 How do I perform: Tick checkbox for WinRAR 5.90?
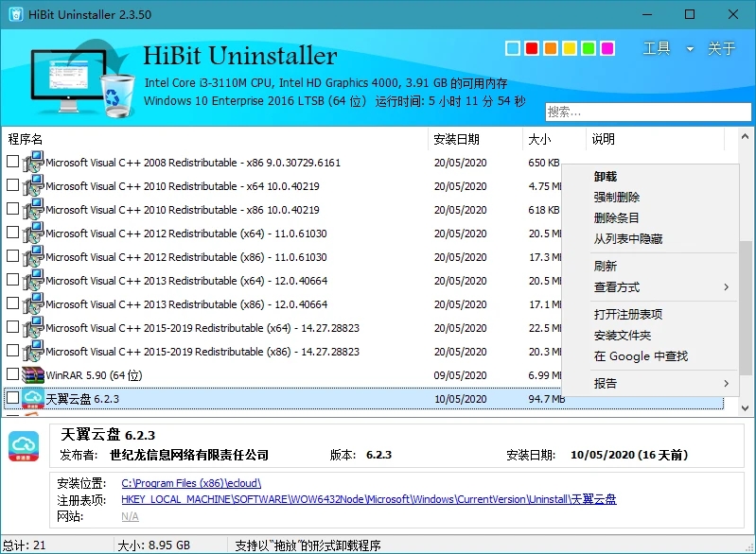[x=13, y=373]
